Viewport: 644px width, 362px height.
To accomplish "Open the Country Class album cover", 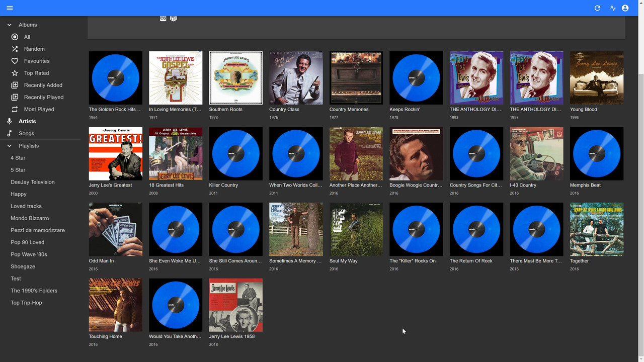I will pyautogui.click(x=296, y=78).
